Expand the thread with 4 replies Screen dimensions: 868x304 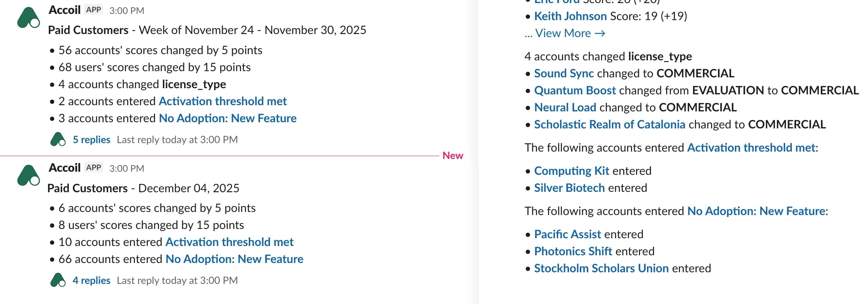coord(91,280)
